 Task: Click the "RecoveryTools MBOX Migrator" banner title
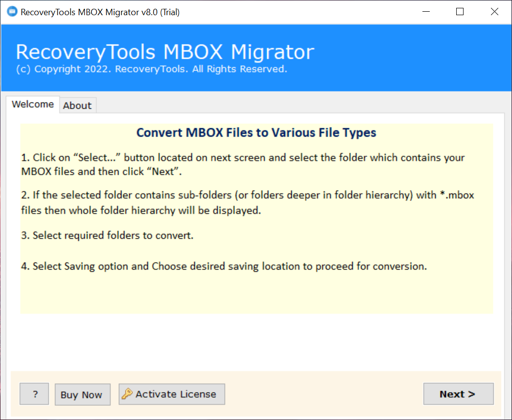tap(165, 52)
